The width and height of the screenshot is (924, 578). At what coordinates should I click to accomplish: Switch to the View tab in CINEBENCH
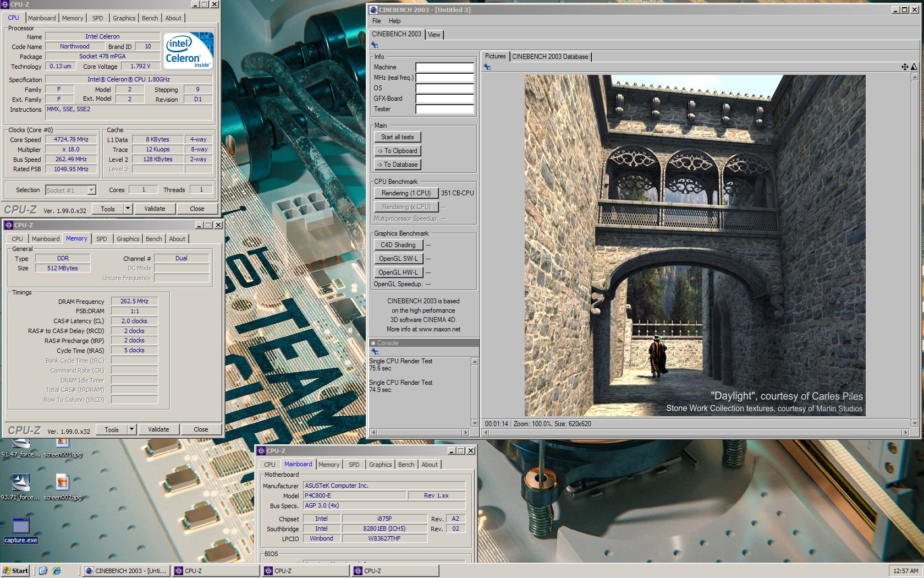point(434,35)
